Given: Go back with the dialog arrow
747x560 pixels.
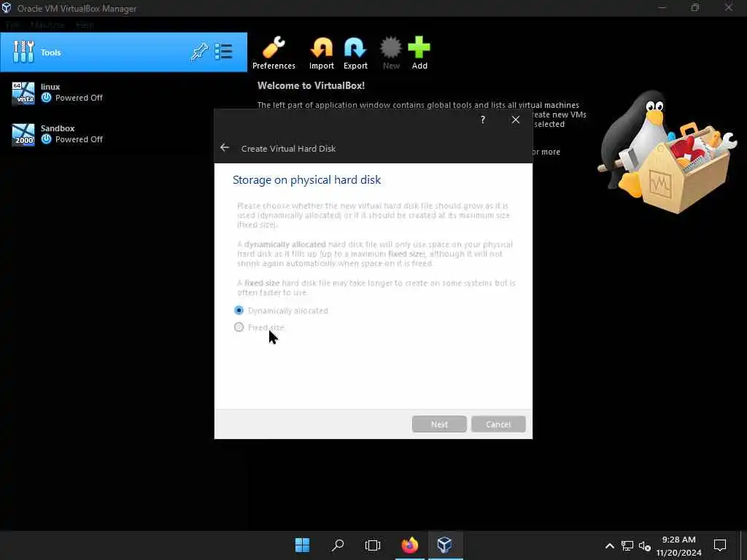Looking at the screenshot, I should tap(225, 147).
